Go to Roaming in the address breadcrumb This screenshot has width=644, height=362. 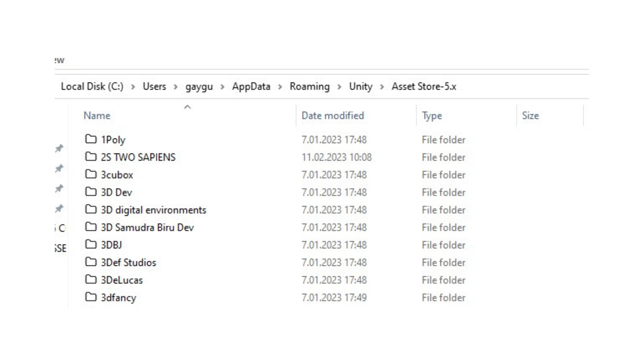(310, 87)
